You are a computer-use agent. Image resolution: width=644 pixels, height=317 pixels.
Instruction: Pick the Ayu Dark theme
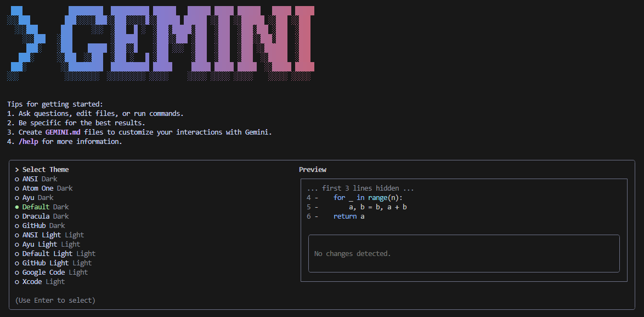pyautogui.click(x=34, y=198)
